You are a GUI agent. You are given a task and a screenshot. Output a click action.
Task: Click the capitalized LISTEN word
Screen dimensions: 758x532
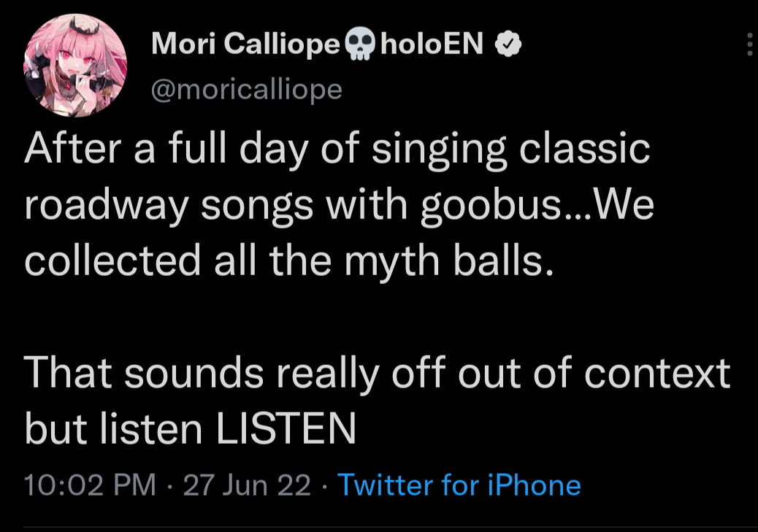tap(286, 428)
